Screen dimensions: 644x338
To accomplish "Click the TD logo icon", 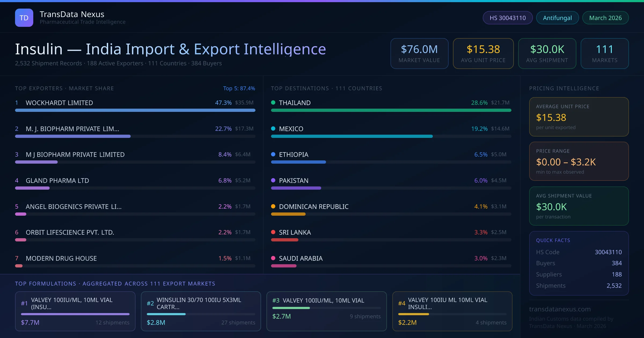I will pyautogui.click(x=24, y=18).
